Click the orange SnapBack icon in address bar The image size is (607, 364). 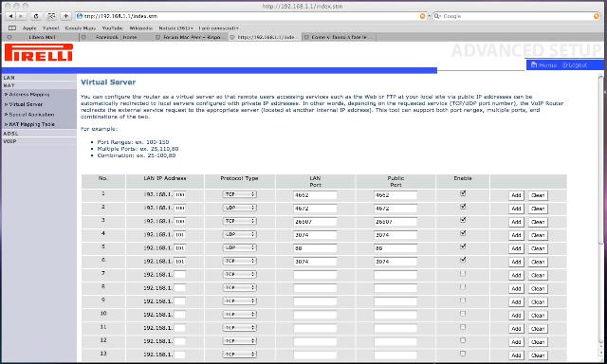(x=422, y=16)
